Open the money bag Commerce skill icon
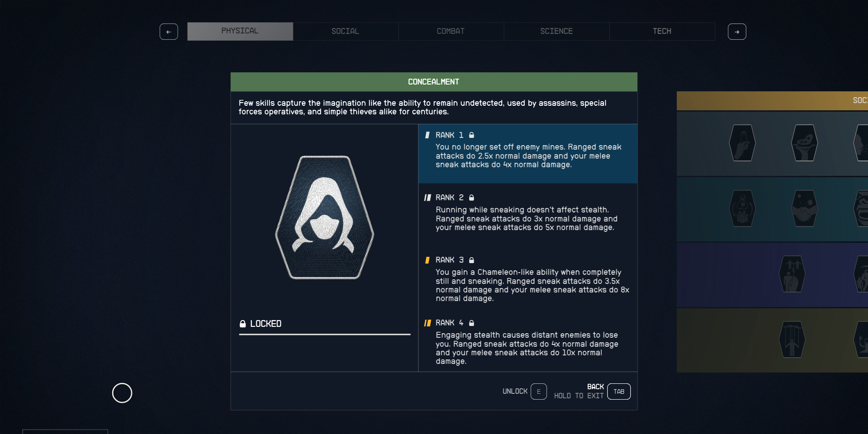 point(741,209)
